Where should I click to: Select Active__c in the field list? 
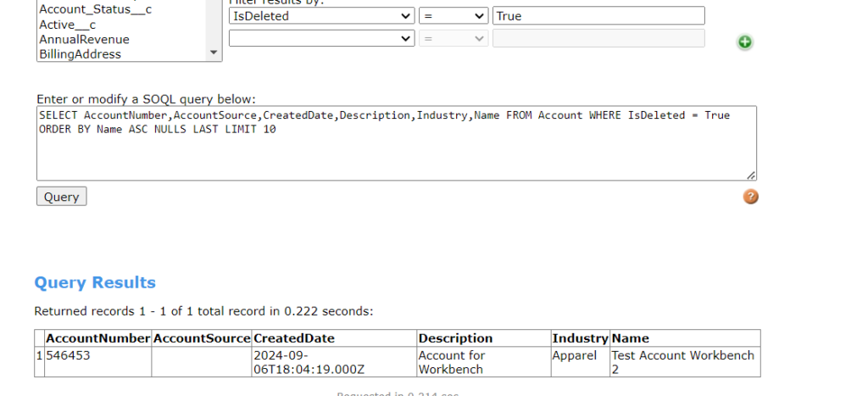68,25
